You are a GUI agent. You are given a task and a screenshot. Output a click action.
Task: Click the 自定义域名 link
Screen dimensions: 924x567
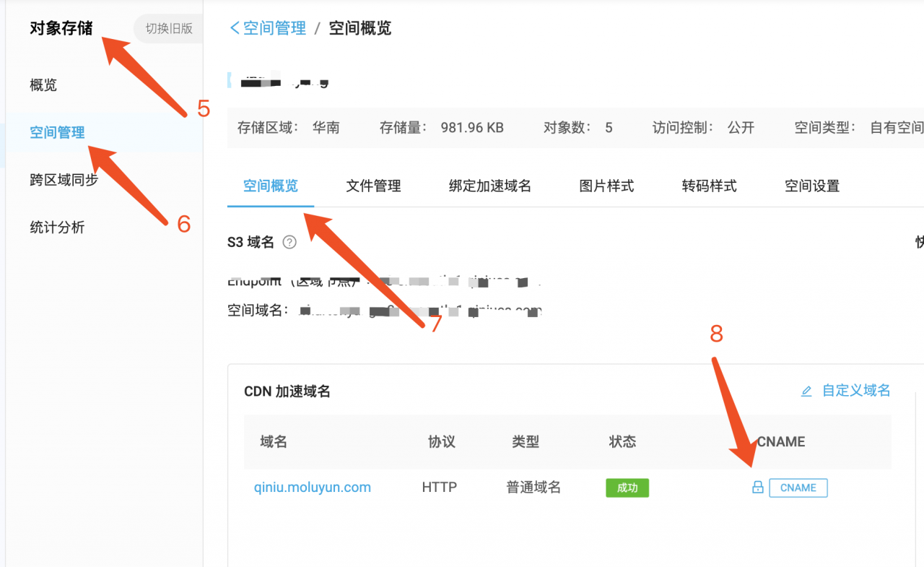pos(855,390)
